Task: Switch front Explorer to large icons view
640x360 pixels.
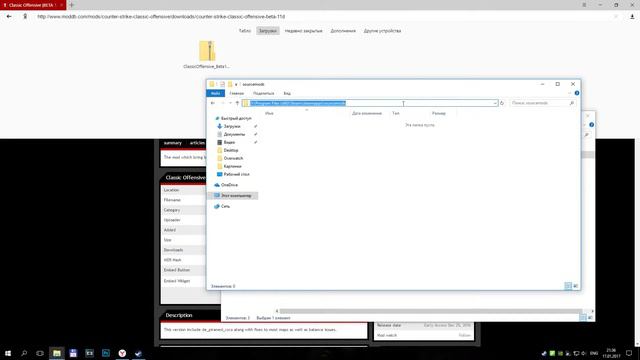Action: click(576, 286)
